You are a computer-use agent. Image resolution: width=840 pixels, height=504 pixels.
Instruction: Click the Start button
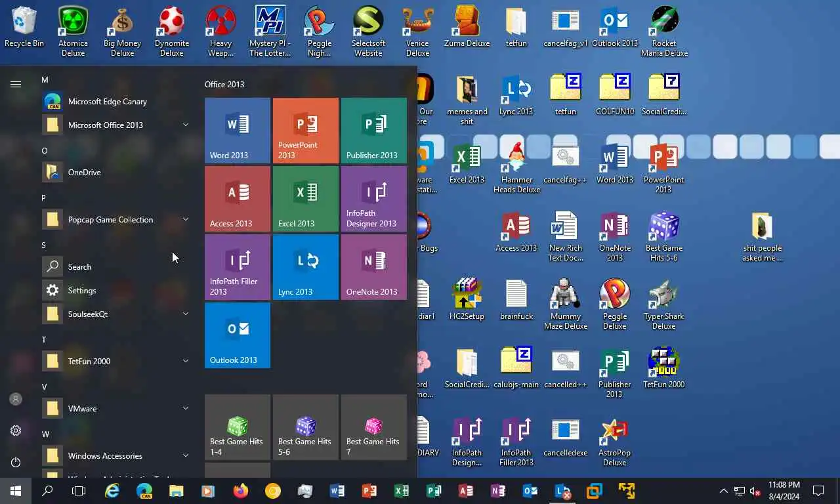coord(16,490)
